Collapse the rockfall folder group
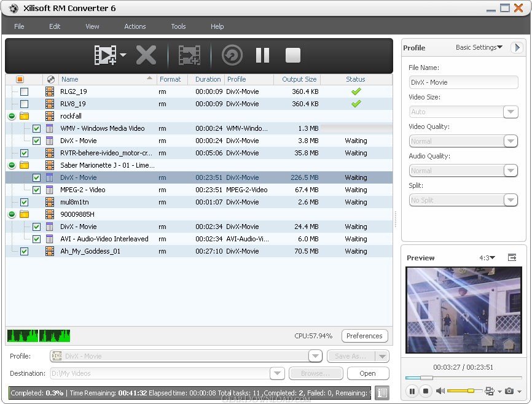The height and width of the screenshot is (404, 532). [x=12, y=116]
